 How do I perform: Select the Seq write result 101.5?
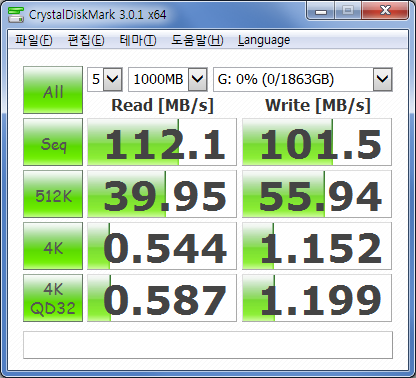(317, 142)
